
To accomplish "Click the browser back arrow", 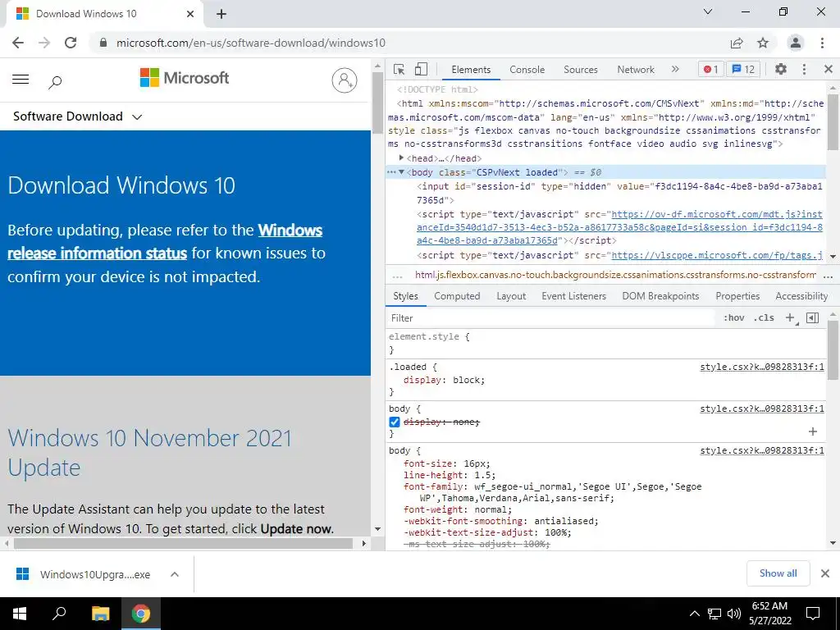I will (18, 43).
